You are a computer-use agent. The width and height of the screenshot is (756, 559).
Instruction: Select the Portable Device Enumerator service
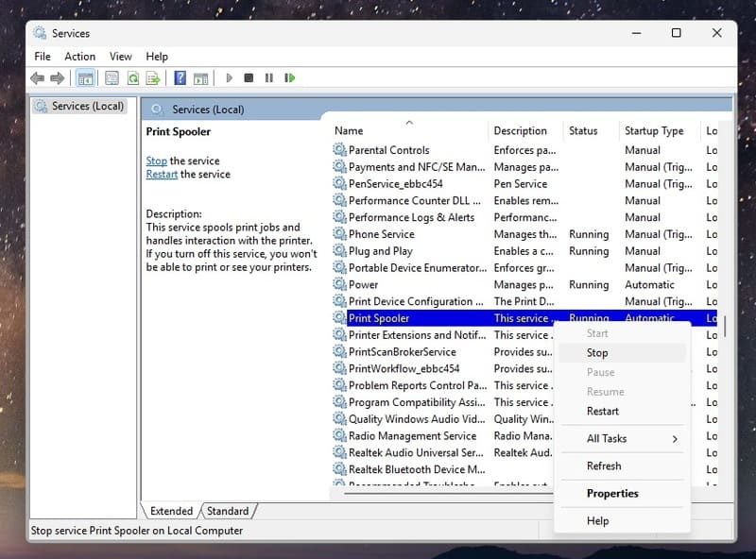[x=418, y=267]
